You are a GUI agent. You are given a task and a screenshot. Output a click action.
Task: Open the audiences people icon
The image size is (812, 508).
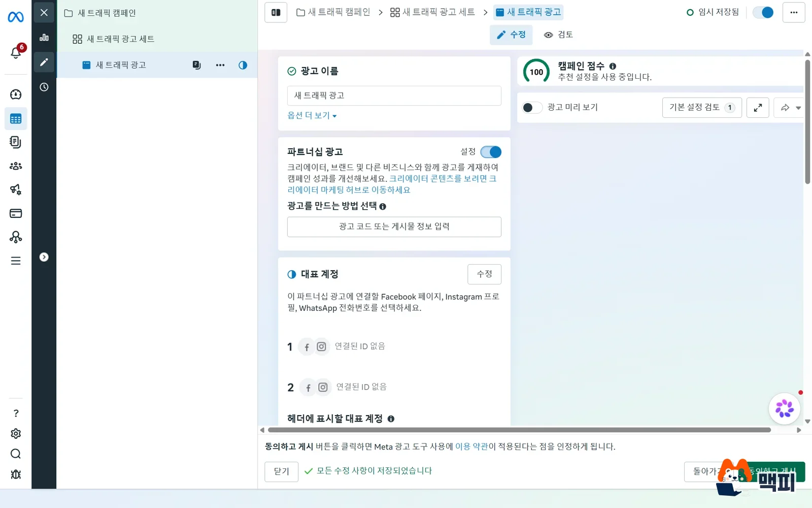(16, 166)
